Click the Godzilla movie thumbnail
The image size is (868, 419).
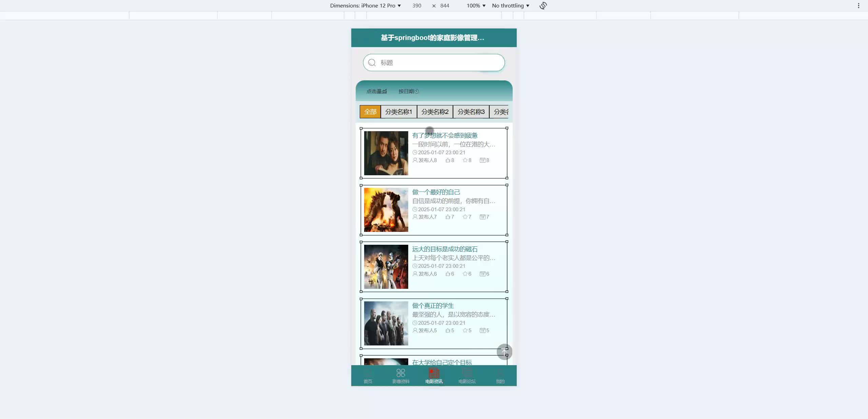pos(386,210)
